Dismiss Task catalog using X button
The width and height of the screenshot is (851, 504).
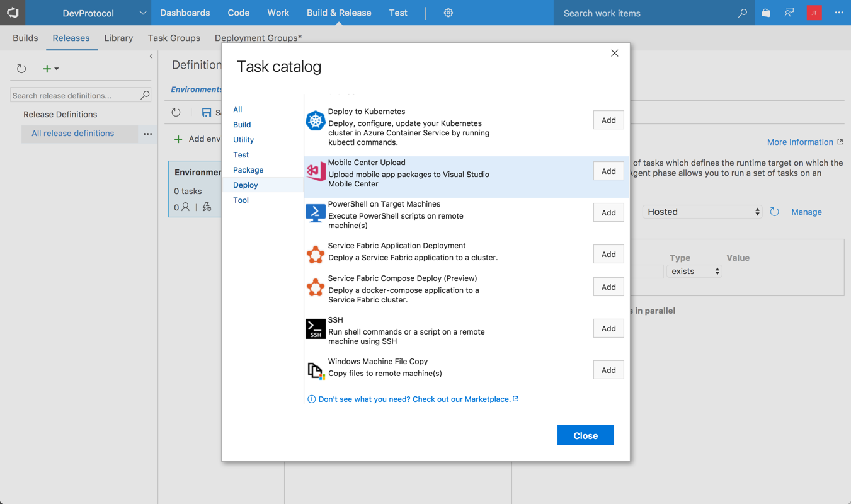[615, 53]
